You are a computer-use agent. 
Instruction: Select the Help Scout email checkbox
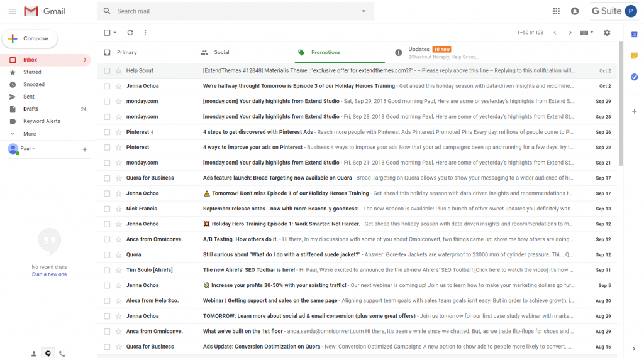click(107, 71)
